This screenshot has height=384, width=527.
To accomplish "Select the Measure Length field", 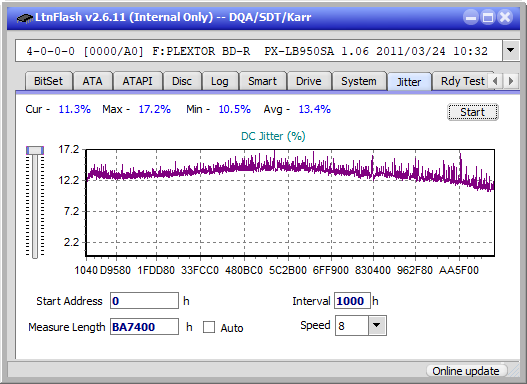I will pos(145,327).
